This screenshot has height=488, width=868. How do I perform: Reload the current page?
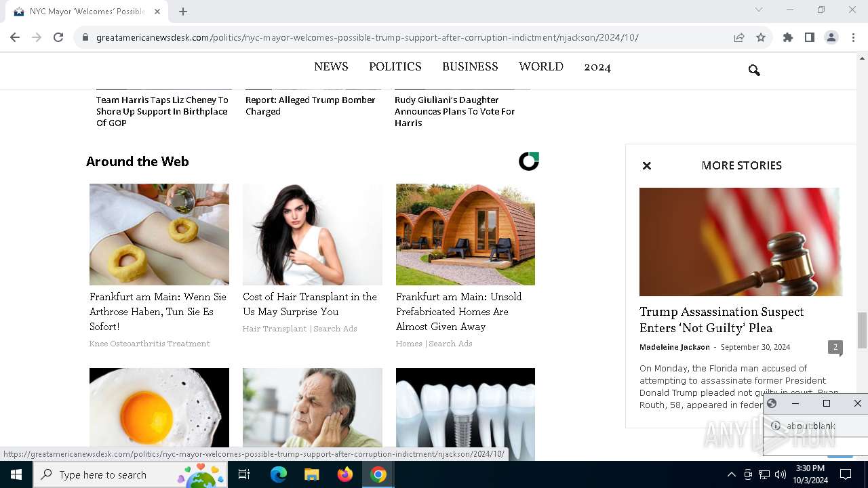pos(58,37)
